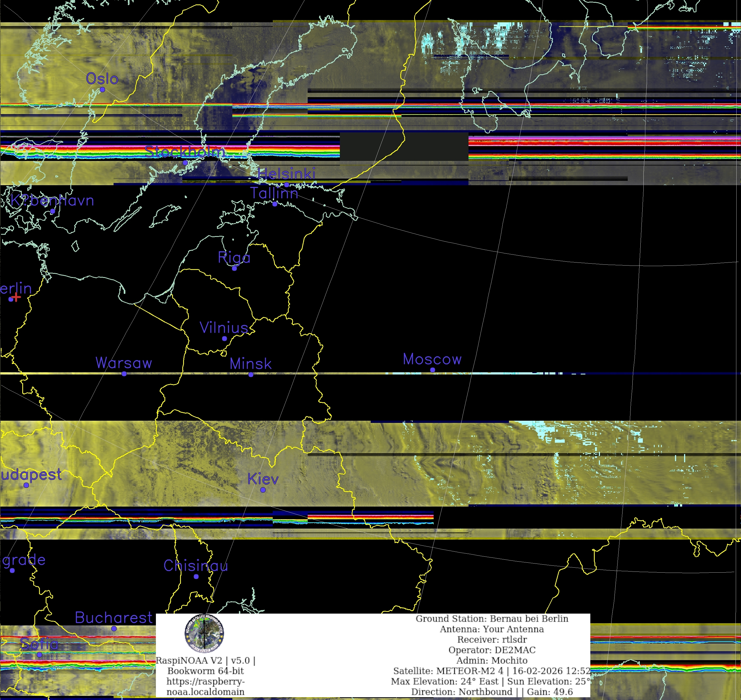
Task: Click the Helsinki city label
Action: tap(287, 174)
